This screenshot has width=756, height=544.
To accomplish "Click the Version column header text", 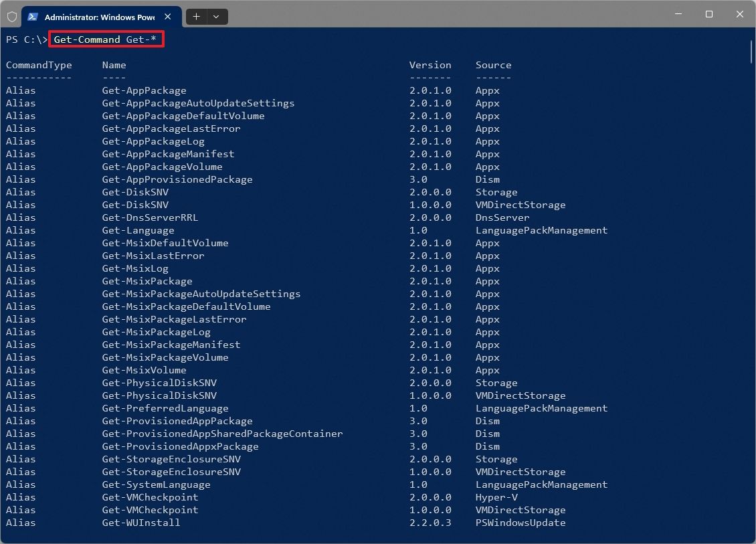I will [430, 65].
